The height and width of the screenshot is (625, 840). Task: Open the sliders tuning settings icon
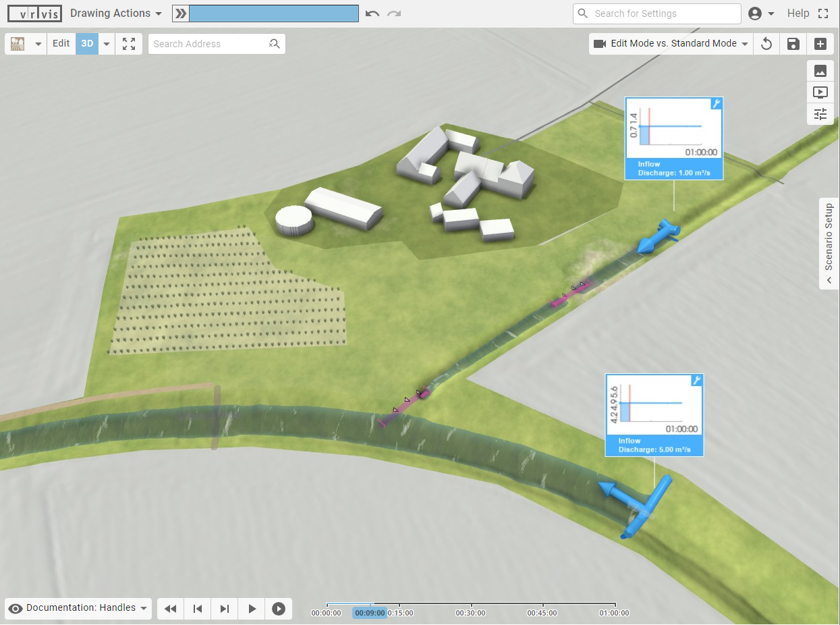[820, 114]
